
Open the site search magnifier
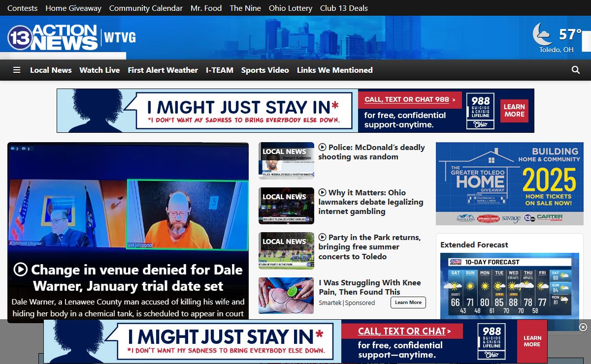point(576,70)
